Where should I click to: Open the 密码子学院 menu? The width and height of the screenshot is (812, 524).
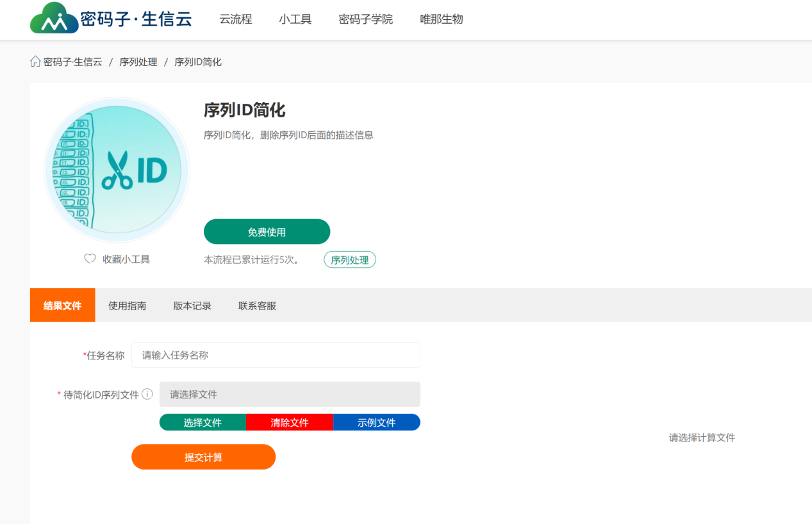pyautogui.click(x=366, y=19)
